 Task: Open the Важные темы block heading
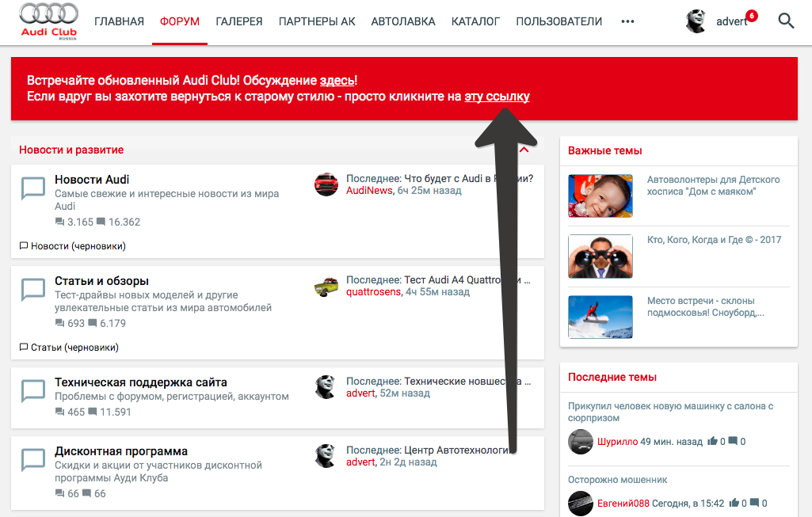(605, 150)
